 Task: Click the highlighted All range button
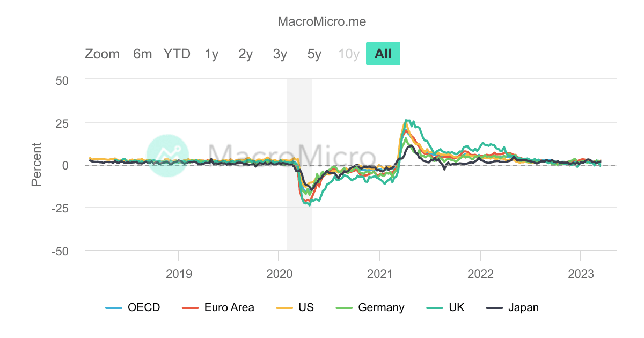[383, 53]
